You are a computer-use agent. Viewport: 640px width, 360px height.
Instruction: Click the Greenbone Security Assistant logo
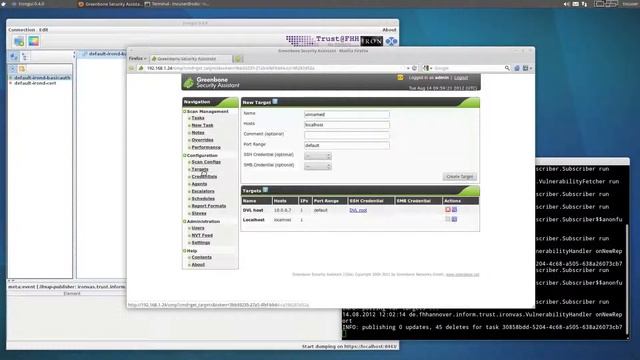tap(212, 82)
